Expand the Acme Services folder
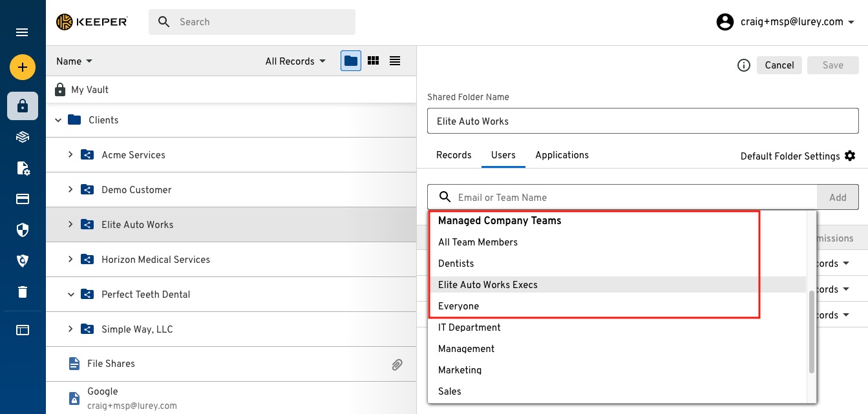Screen dimensions: 868x414 point(71,155)
